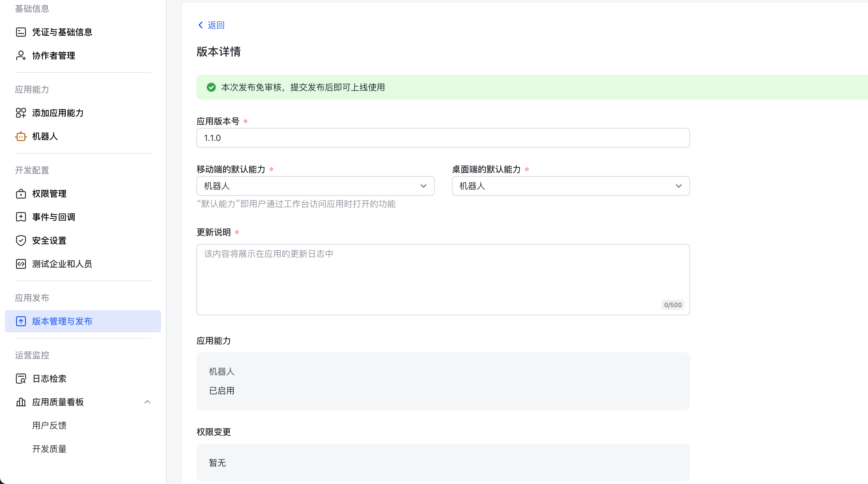Click the test enterprise code icon
868x484 pixels.
click(x=21, y=264)
